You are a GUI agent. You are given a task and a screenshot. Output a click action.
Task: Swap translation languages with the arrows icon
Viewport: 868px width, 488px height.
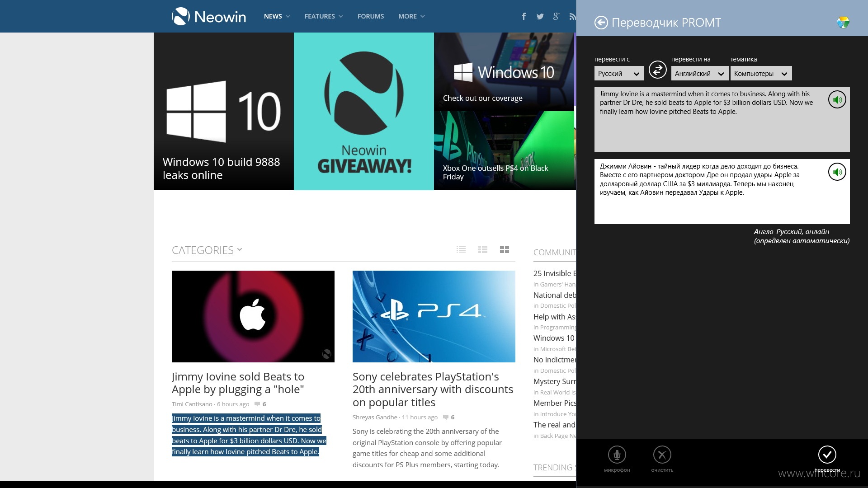coord(657,70)
